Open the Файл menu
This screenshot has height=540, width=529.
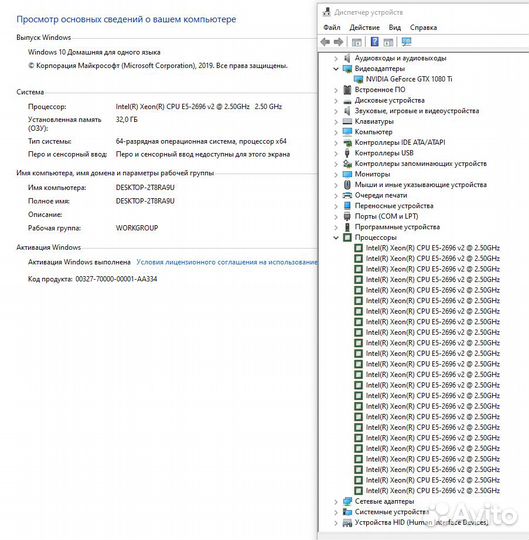[x=332, y=28]
